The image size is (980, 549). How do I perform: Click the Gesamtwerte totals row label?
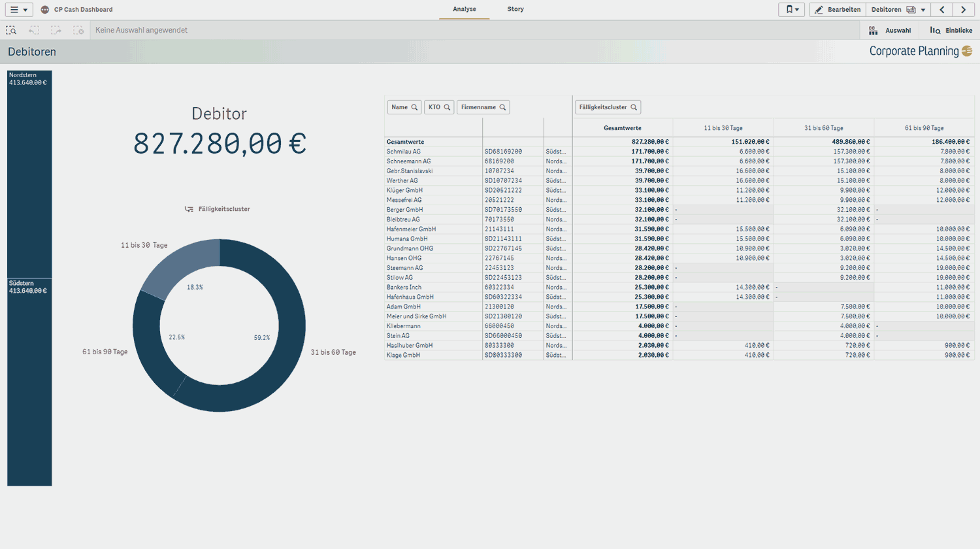coord(405,142)
